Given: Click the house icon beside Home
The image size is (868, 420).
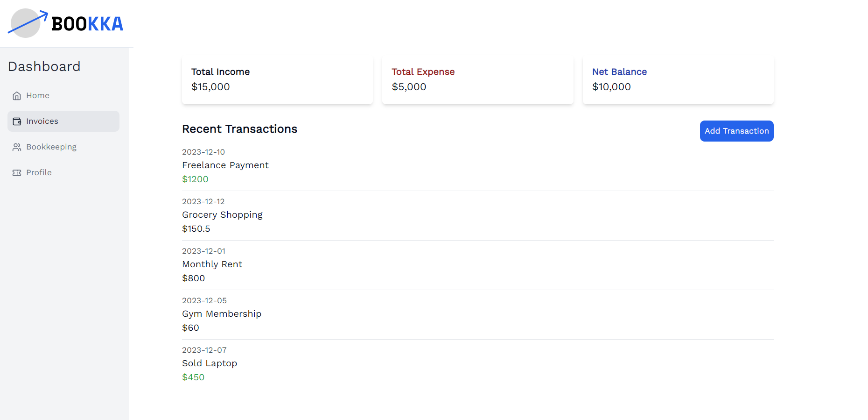Looking at the screenshot, I should point(17,96).
